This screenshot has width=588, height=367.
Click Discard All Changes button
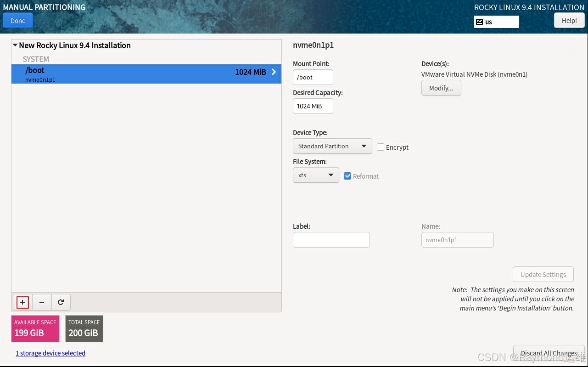[x=549, y=353]
